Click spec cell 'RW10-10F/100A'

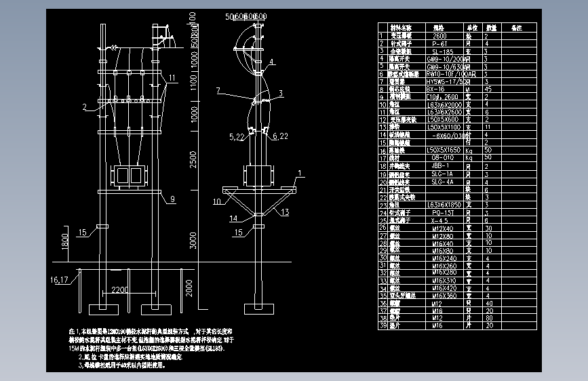pos(448,75)
